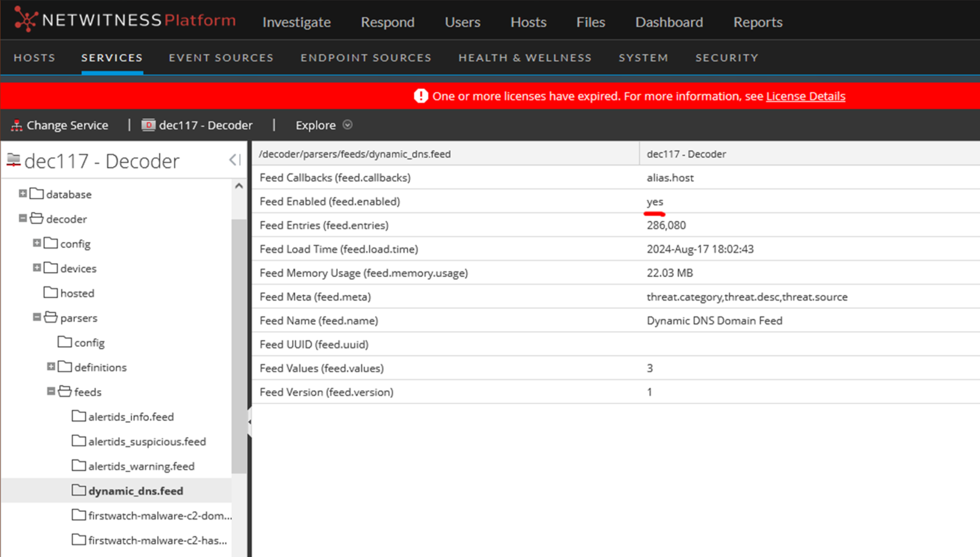Click the license warning exclamation icon
Image resolution: width=980 pixels, height=557 pixels.
pyautogui.click(x=421, y=96)
